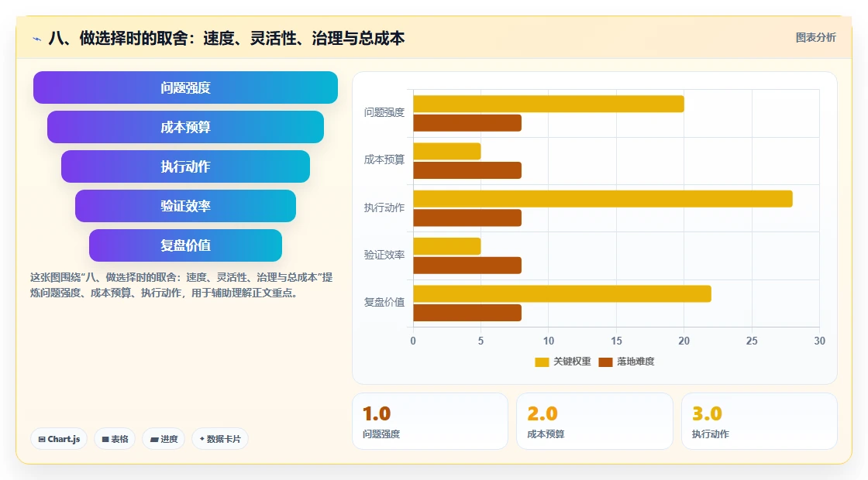Click the yellow 执行动作 bar in chart
The image size is (868, 480).
pos(603,198)
